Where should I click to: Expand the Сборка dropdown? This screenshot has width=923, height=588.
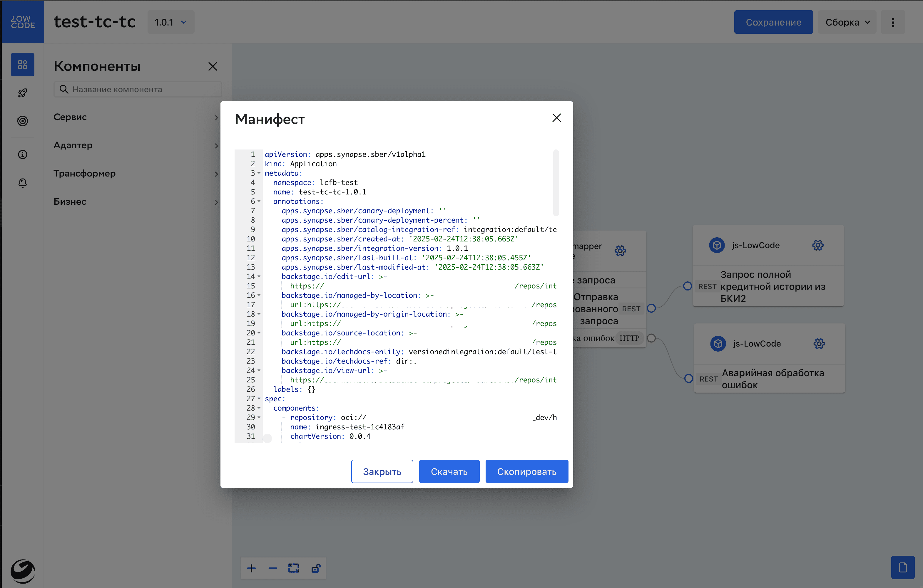(847, 22)
